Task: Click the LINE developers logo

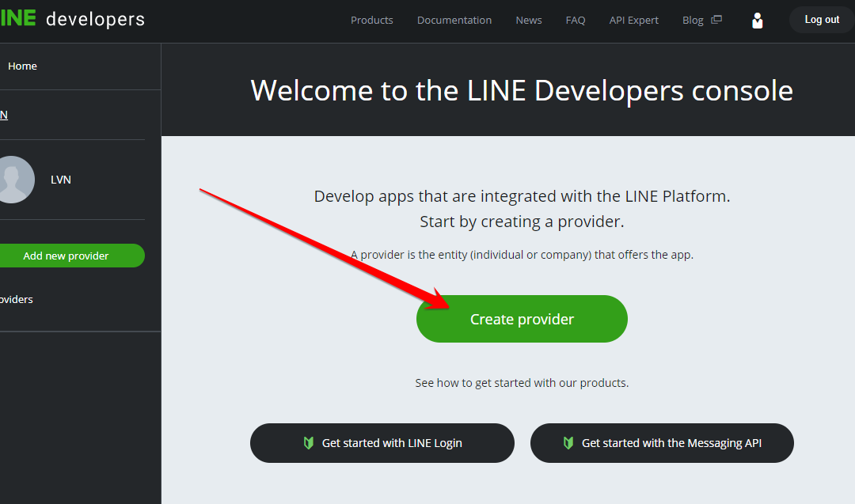Action: (x=73, y=19)
